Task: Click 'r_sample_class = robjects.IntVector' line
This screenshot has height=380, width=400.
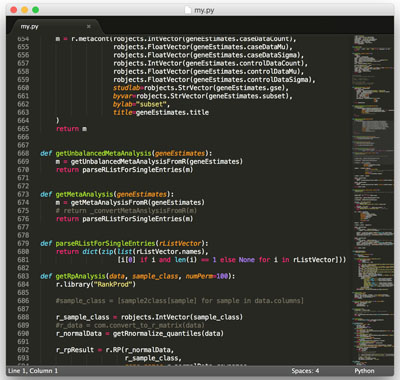Action: coord(149,317)
